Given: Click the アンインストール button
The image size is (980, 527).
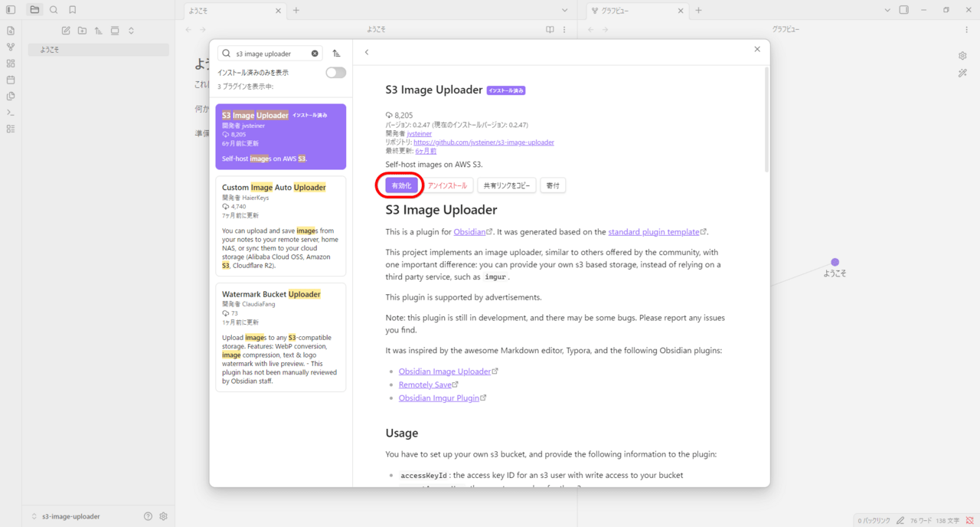Looking at the screenshot, I should point(447,185).
